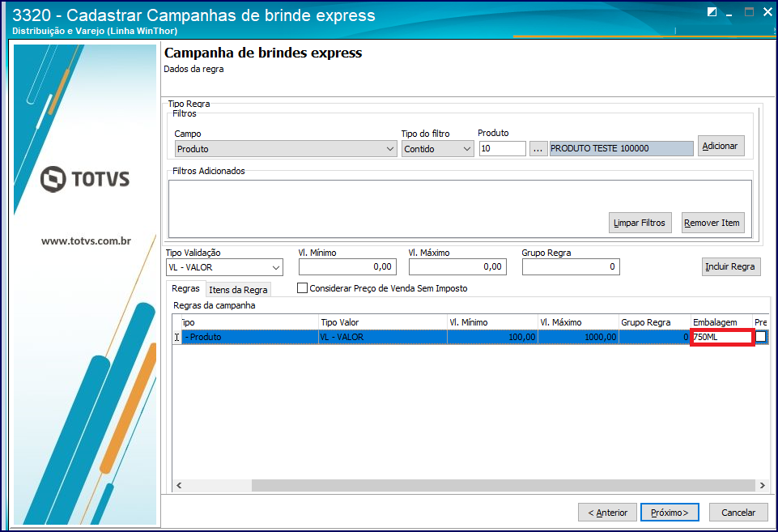Select the 'VL - VALOR' cell in the grid
The width and height of the screenshot is (778, 532).
383,337
